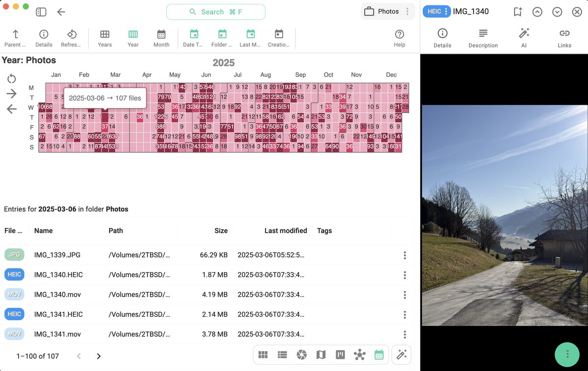Open the AI tab

tap(524, 38)
